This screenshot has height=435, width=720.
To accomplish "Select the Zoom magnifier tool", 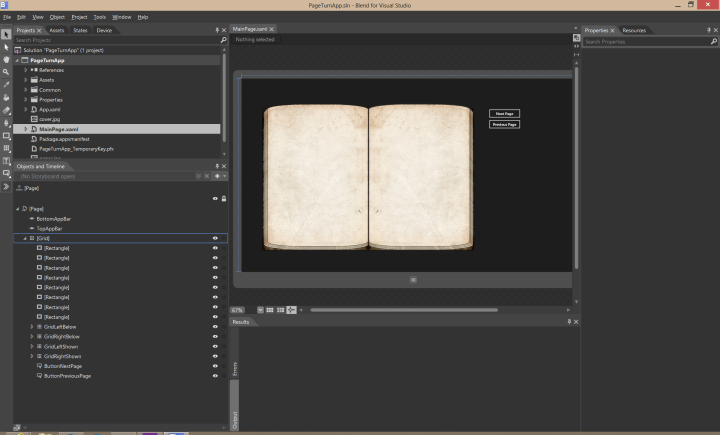I will click(6, 72).
